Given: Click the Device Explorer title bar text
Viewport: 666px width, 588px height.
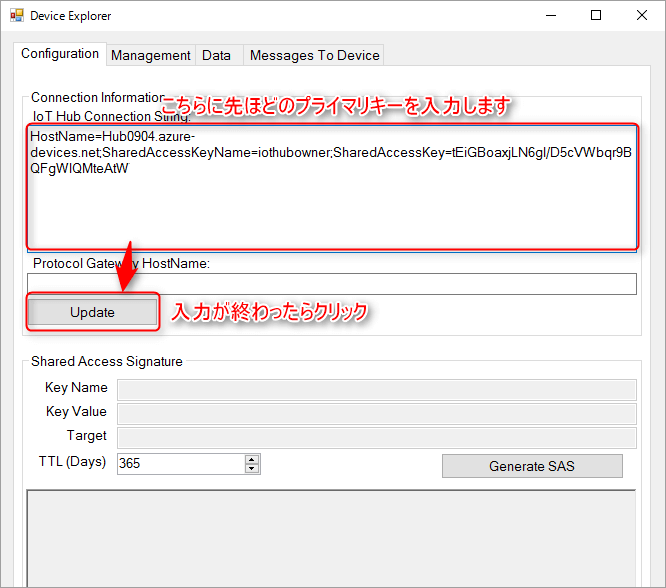Looking at the screenshot, I should 71,16.
